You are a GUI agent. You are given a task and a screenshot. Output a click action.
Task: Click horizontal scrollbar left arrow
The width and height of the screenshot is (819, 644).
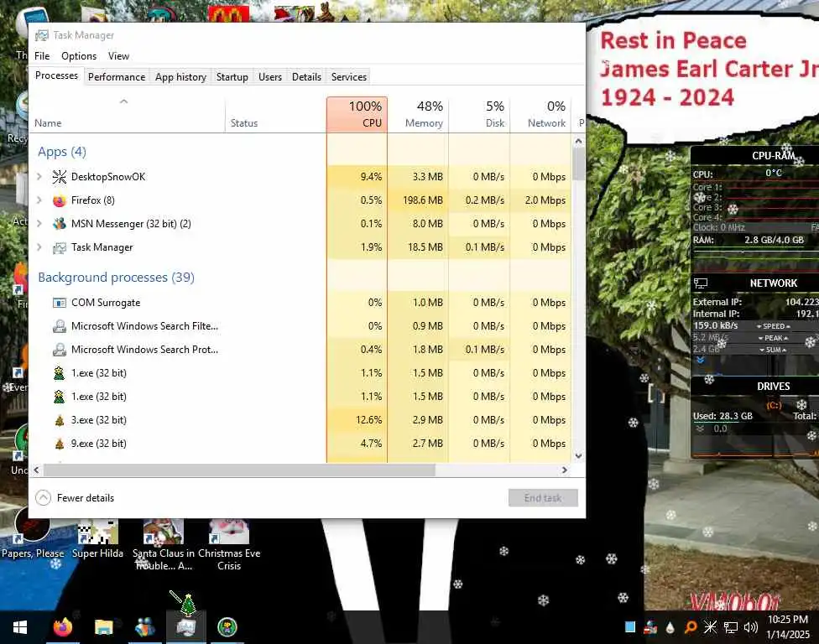tap(36, 470)
